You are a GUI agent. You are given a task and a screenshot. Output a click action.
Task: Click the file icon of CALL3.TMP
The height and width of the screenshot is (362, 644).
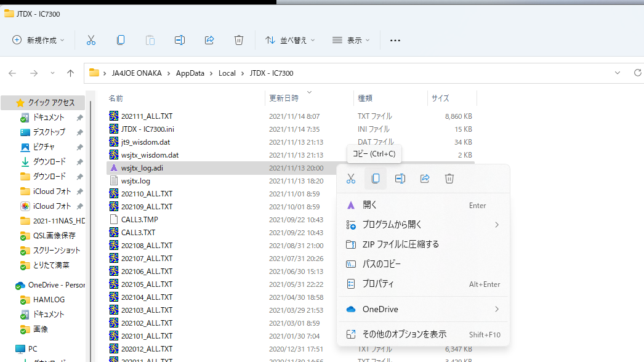[x=114, y=219]
